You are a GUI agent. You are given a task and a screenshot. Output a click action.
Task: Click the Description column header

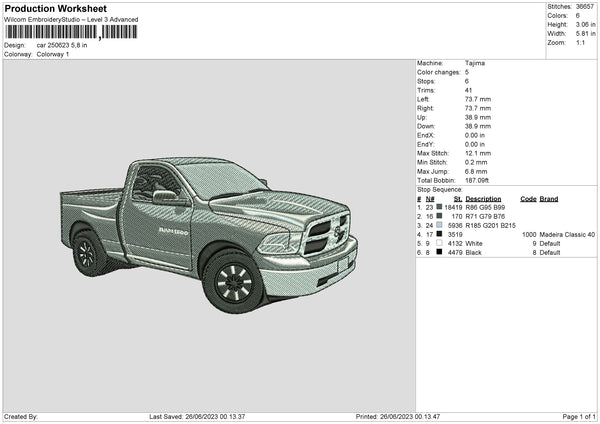pyautogui.click(x=483, y=199)
